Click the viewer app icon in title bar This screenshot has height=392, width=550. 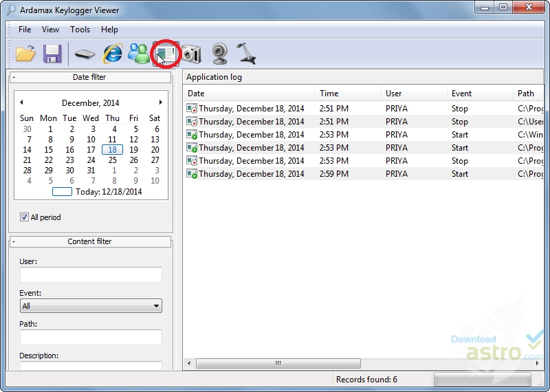pyautogui.click(x=11, y=10)
